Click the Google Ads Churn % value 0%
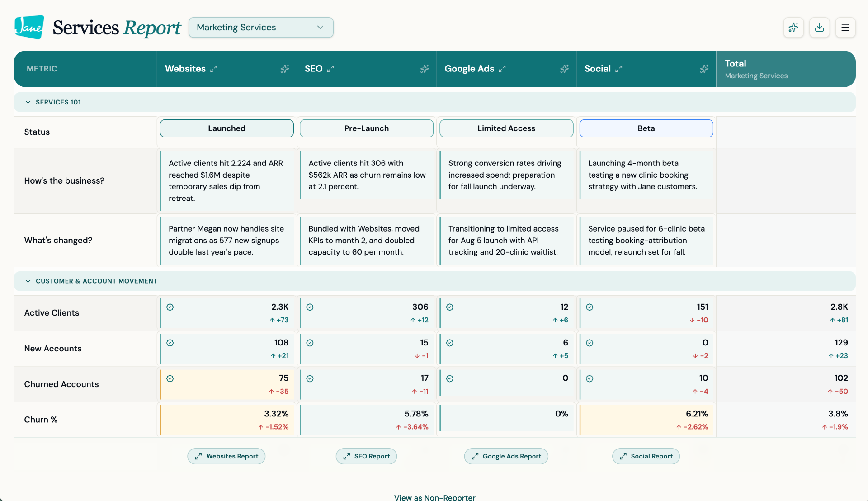 [x=561, y=414]
